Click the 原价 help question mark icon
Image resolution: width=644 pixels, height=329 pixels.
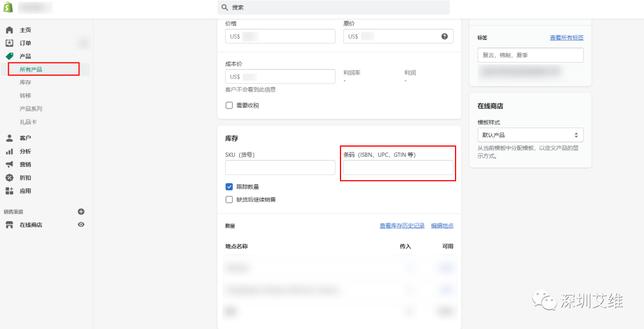tap(444, 36)
